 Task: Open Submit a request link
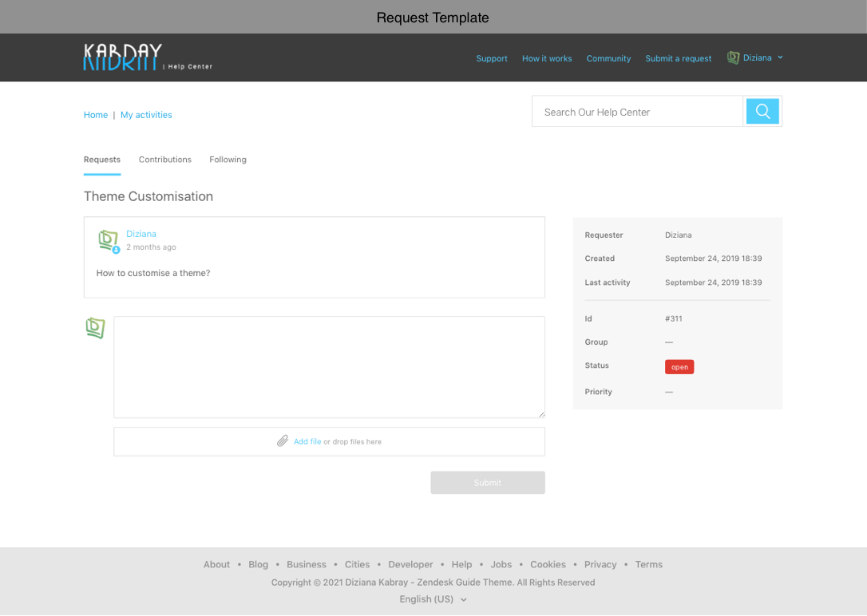coord(678,58)
